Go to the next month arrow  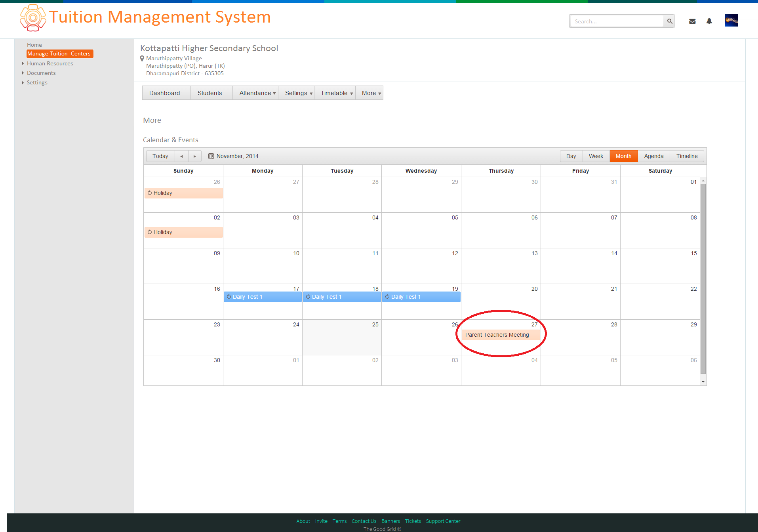coord(194,156)
